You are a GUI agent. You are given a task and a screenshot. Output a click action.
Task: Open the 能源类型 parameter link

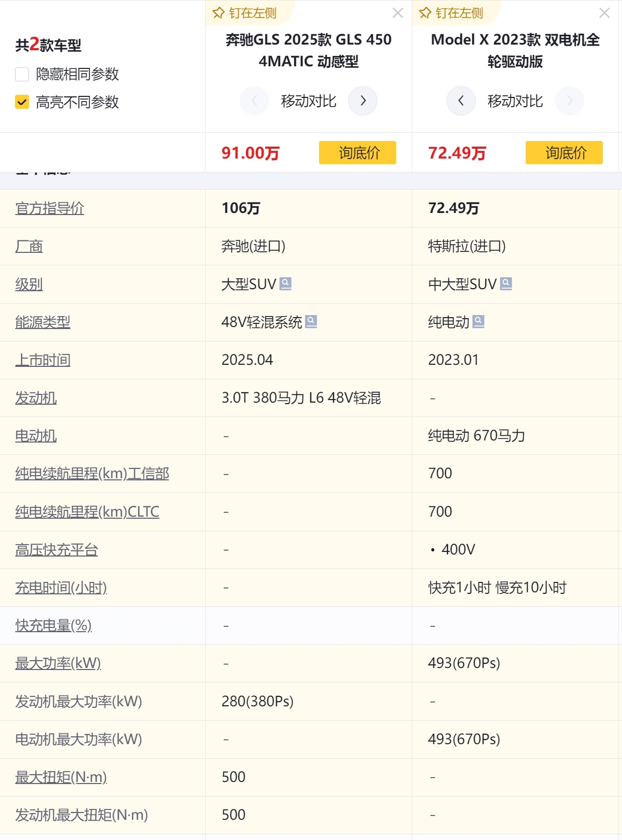tap(42, 322)
